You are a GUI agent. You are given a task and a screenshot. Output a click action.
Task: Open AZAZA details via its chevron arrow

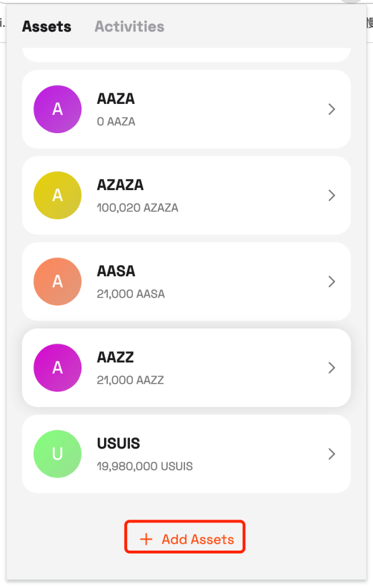pos(332,195)
